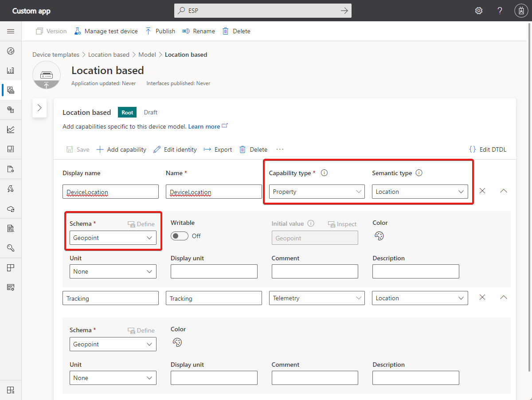Click the Edit DTDL braces icon

473,149
